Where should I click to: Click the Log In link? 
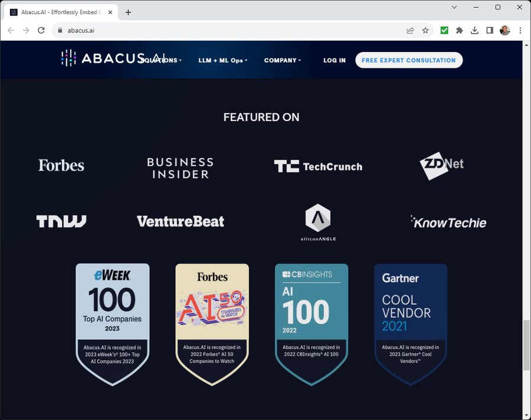(x=335, y=60)
